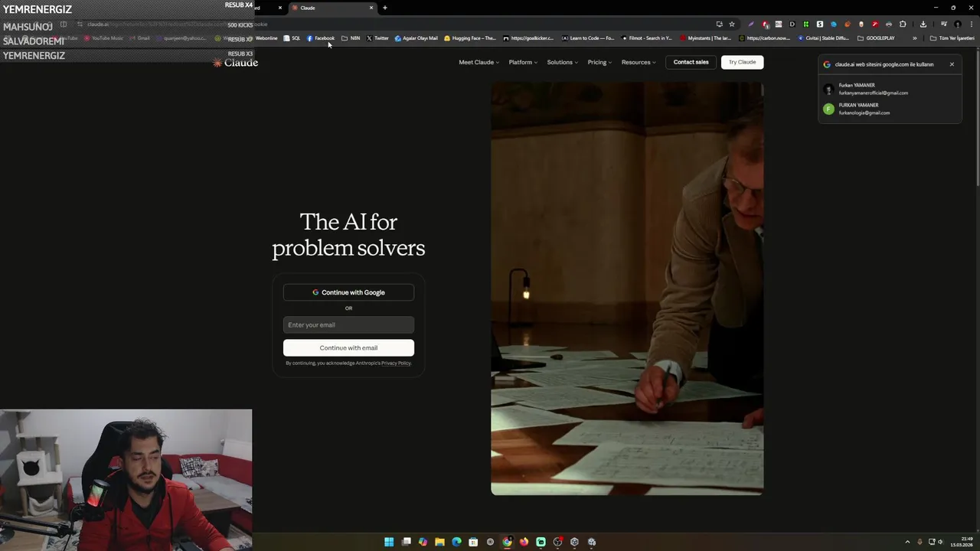
Task: Click the green S extension icon
Action: (x=820, y=24)
